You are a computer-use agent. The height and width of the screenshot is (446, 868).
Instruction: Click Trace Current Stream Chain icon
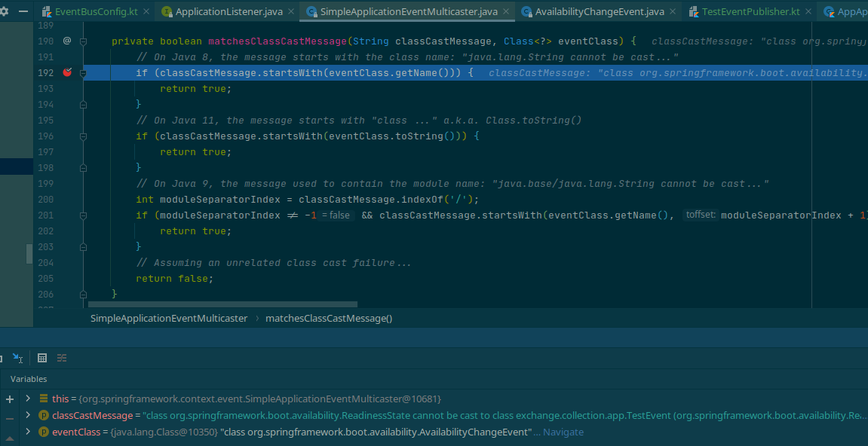62,358
